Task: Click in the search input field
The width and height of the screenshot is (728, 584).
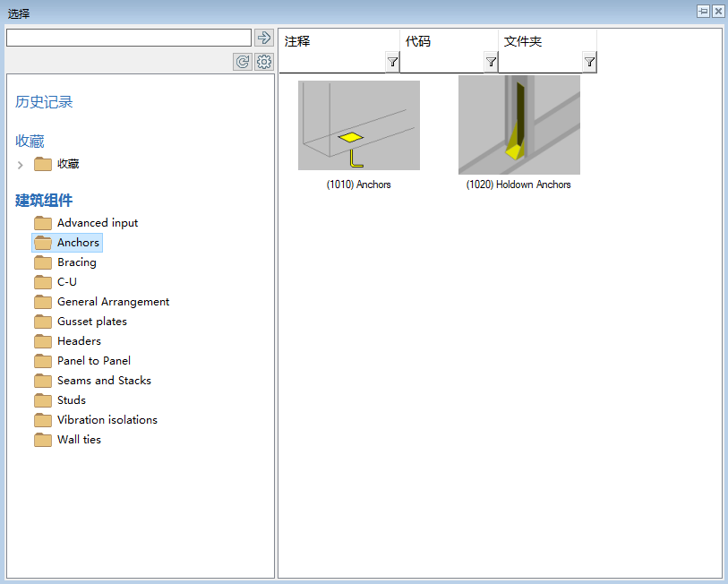Action: [129, 38]
